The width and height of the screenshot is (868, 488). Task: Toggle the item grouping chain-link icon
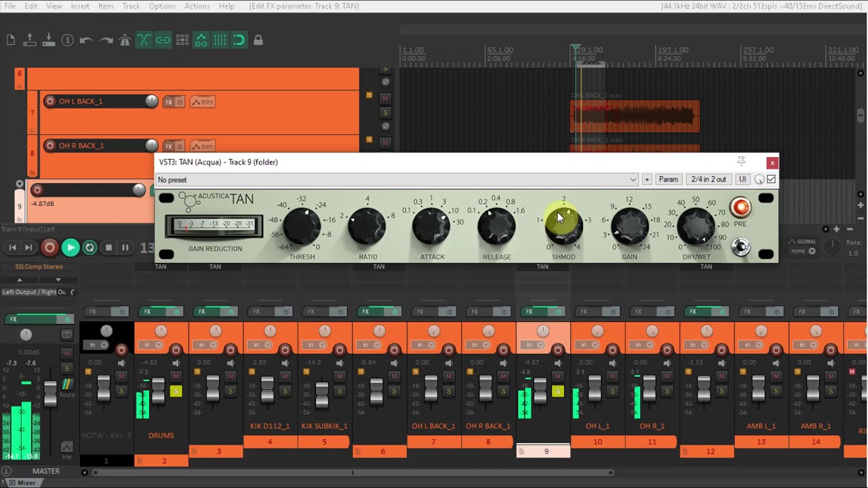pos(163,41)
